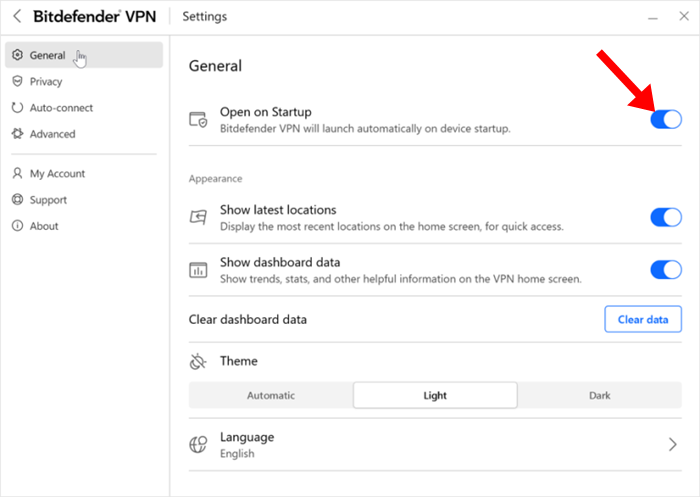Image resolution: width=700 pixels, height=497 pixels.
Task: Turn off Show dashboard data switch
Action: [666, 270]
